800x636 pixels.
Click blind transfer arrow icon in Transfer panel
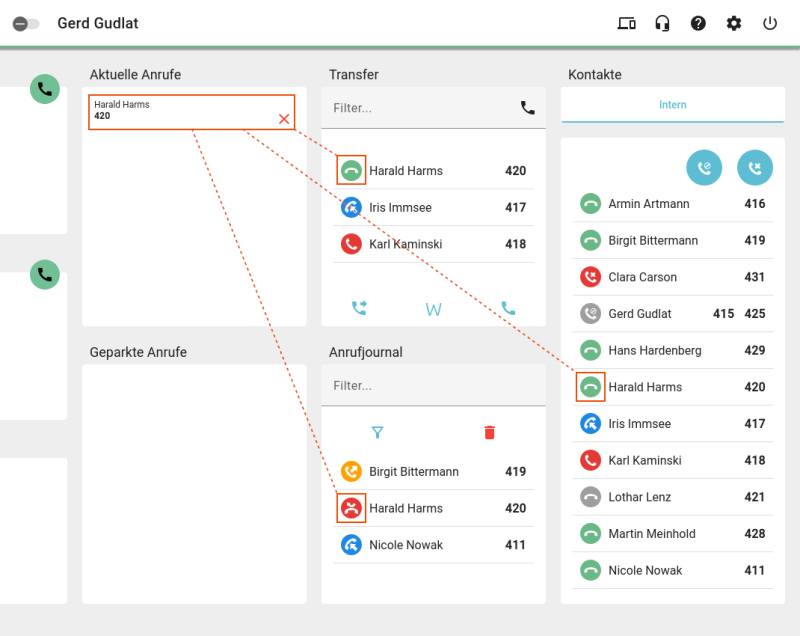[359, 308]
